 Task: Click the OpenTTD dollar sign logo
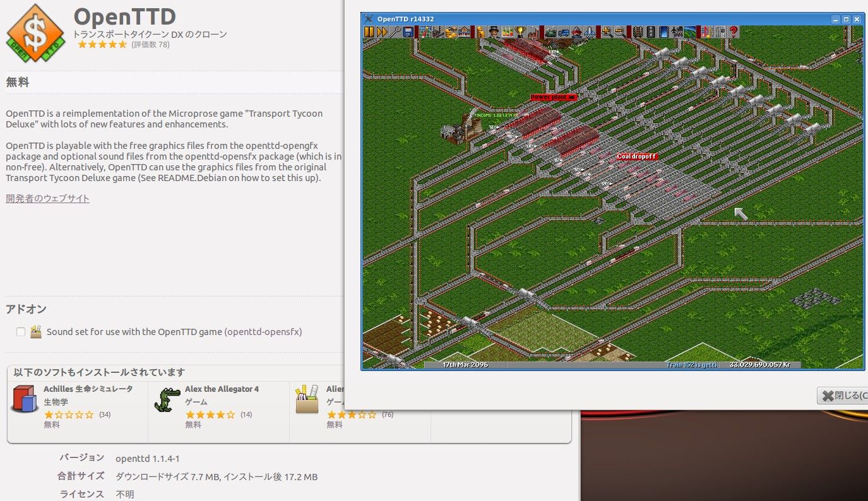coord(35,33)
